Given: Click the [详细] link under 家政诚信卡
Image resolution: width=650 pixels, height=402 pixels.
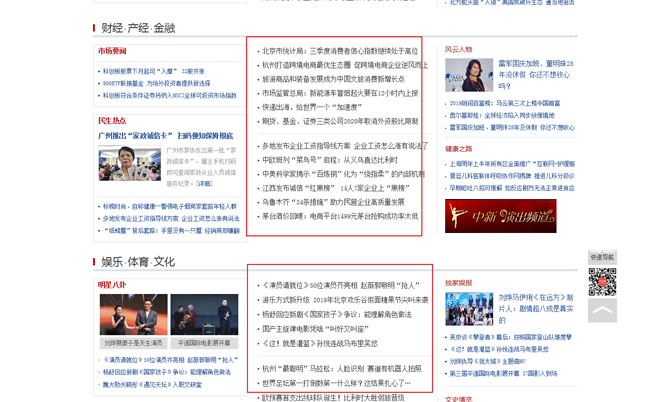Looking at the screenshot, I should (204, 183).
